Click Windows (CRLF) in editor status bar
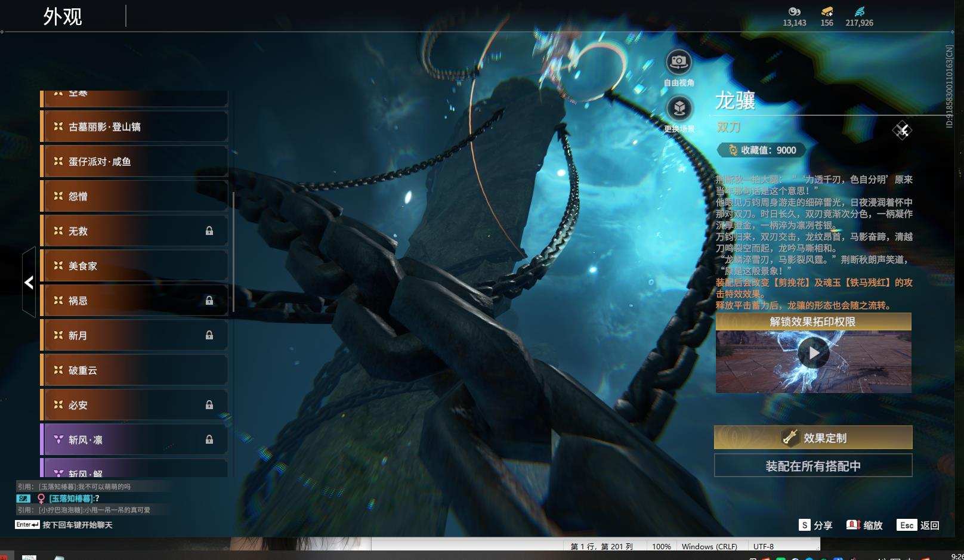964x560 pixels. pyautogui.click(x=709, y=546)
